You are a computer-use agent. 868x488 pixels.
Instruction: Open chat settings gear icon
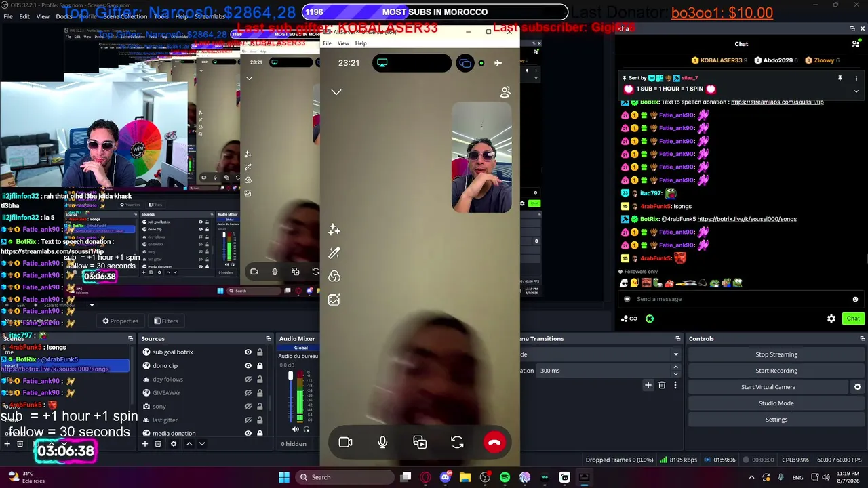click(831, 319)
